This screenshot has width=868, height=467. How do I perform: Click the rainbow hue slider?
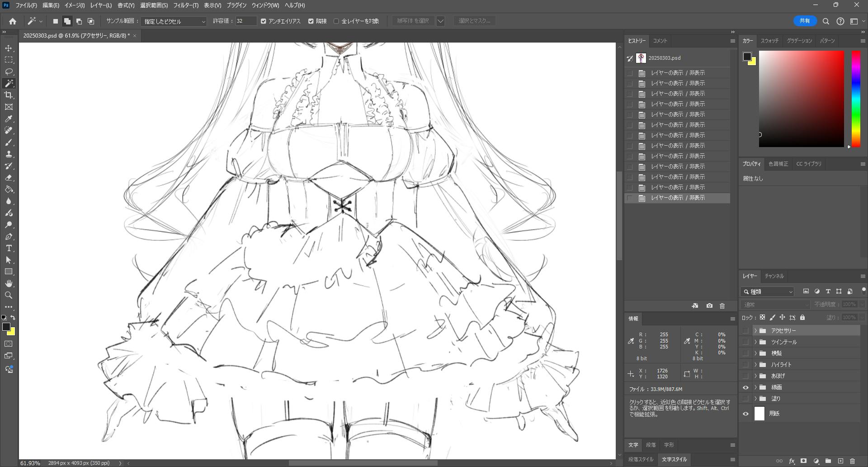tap(856, 99)
